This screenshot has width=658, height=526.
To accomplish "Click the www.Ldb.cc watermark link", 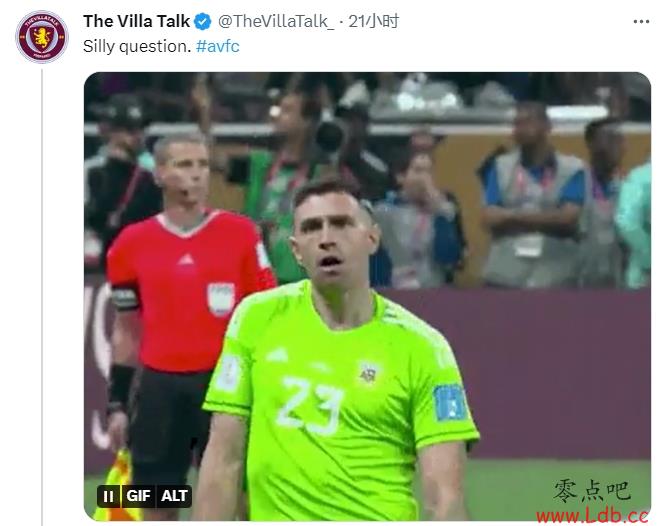I will pos(593,516).
